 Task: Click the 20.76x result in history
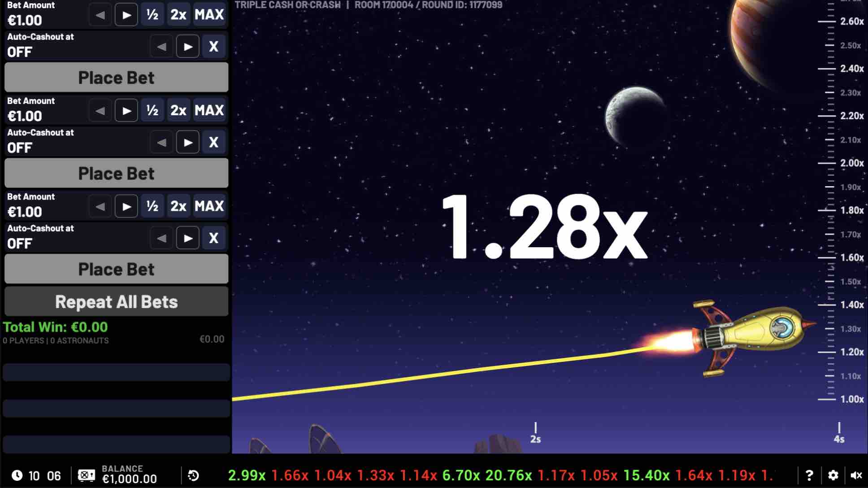(x=508, y=475)
